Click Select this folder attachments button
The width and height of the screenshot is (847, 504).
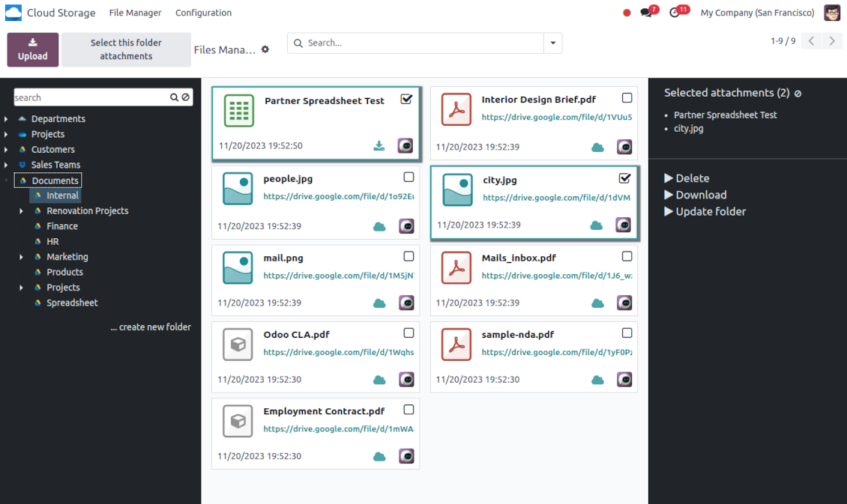(x=126, y=49)
